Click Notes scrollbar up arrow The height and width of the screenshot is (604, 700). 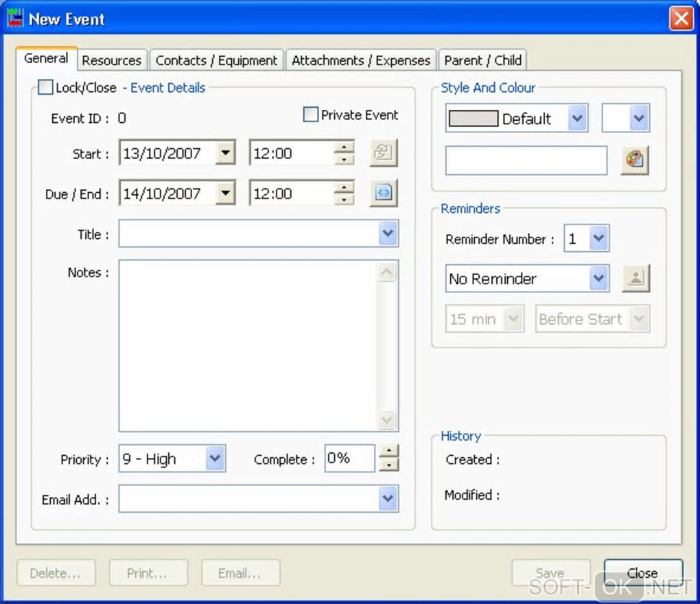(387, 271)
